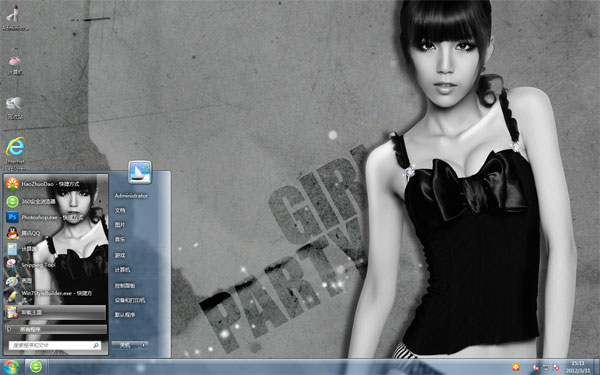Open the shutdown options arrow
The image size is (600, 375).
[x=143, y=345]
